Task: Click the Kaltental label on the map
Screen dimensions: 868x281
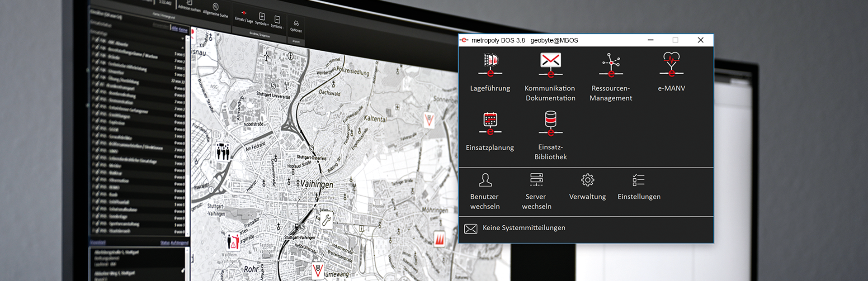Action: pyautogui.click(x=375, y=119)
